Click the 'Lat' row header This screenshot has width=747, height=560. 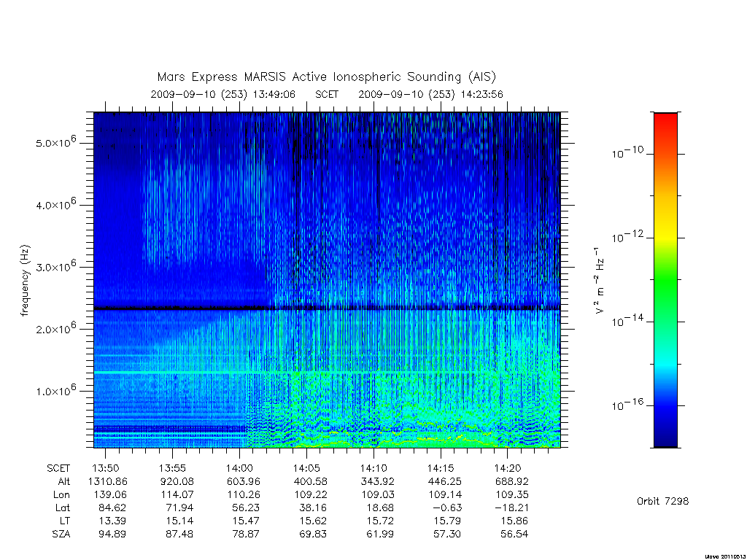[x=63, y=507]
